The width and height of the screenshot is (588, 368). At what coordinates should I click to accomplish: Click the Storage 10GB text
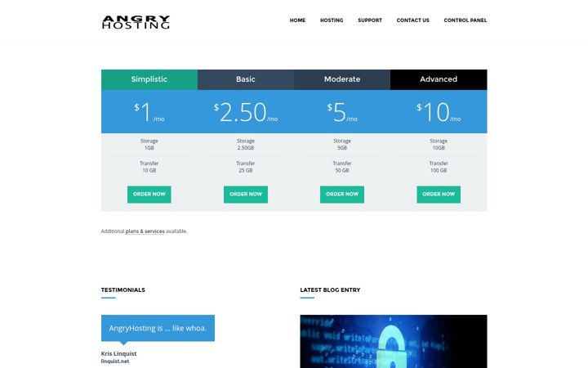pos(439,144)
